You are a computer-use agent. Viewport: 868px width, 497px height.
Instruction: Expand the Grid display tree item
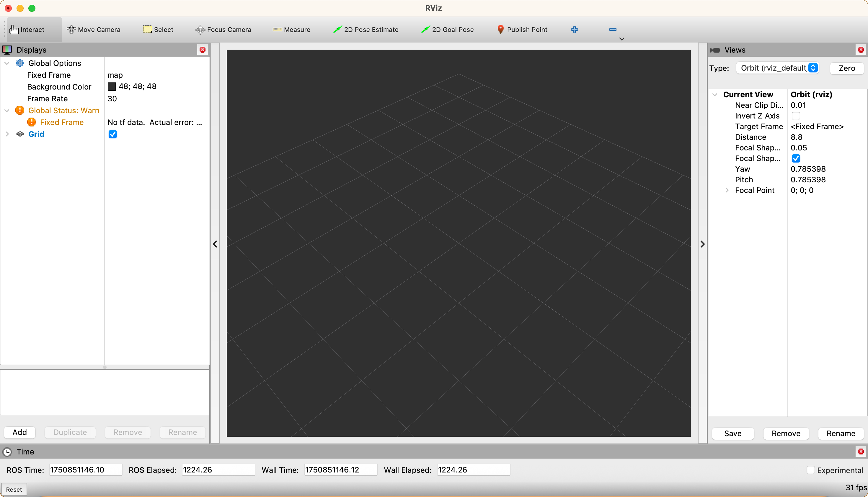click(7, 134)
